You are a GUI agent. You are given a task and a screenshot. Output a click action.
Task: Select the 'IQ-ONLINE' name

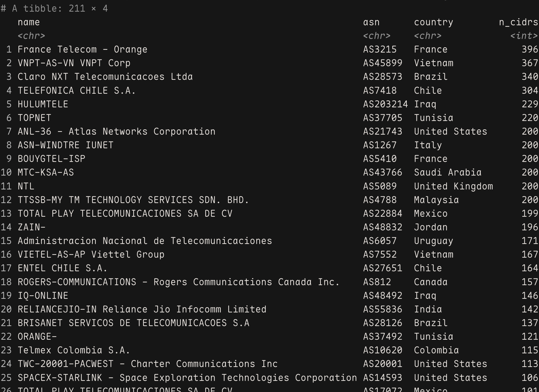pyautogui.click(x=43, y=296)
